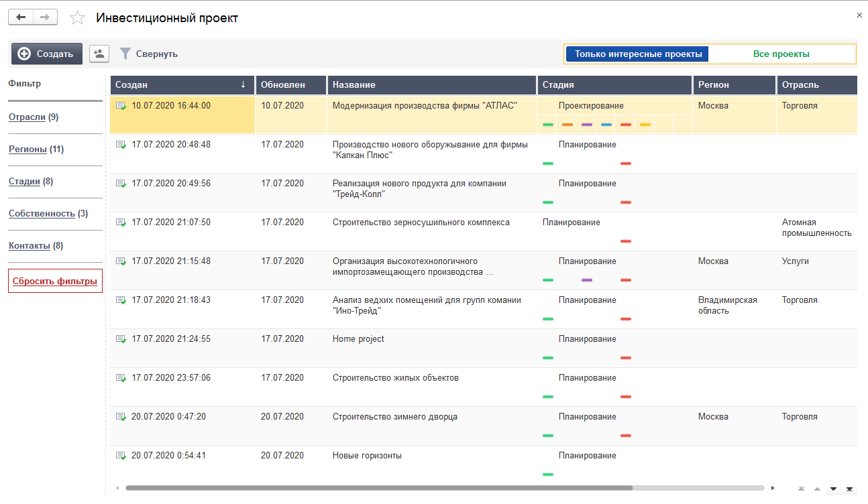Sort by the Стадия column header
Image resolution: width=868 pixels, height=504 pixels.
(x=614, y=85)
